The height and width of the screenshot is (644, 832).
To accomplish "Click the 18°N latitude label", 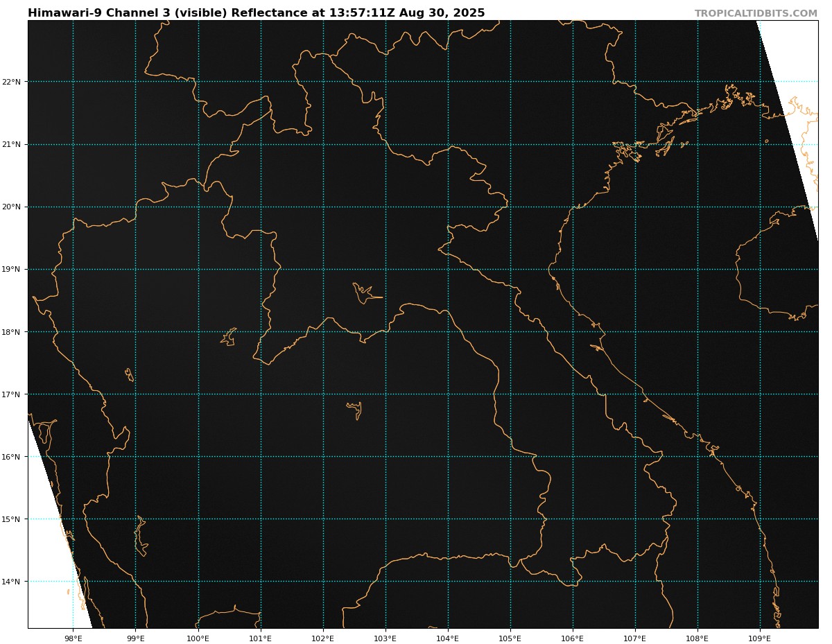I will click(x=12, y=331).
